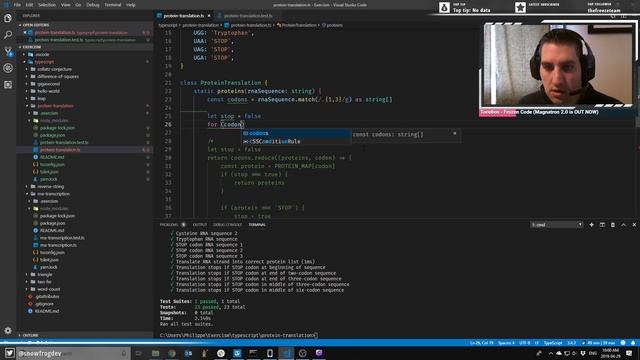Open the Explorer view in the activity bar
Screen dimensions: 640x360
click(x=8, y=18)
